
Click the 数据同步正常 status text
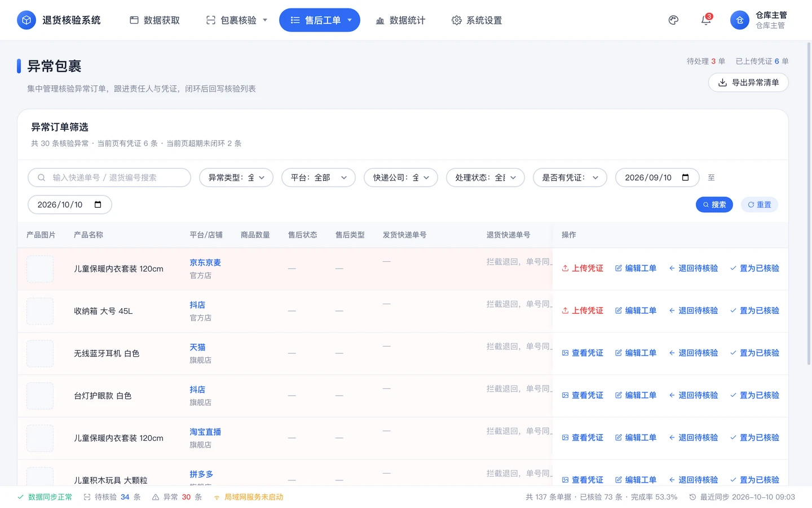point(45,497)
